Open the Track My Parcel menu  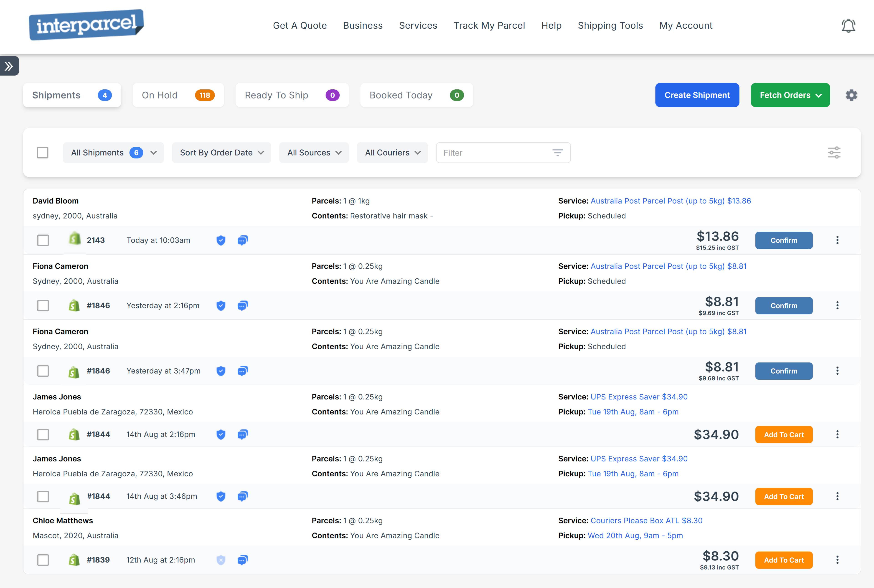(x=489, y=25)
